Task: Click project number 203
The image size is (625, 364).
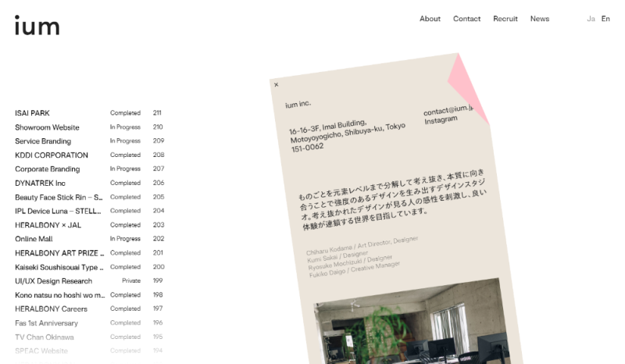Action: click(x=159, y=225)
